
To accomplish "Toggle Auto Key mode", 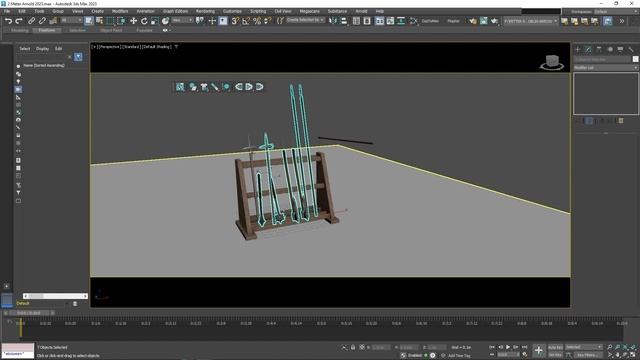I will [555, 347].
